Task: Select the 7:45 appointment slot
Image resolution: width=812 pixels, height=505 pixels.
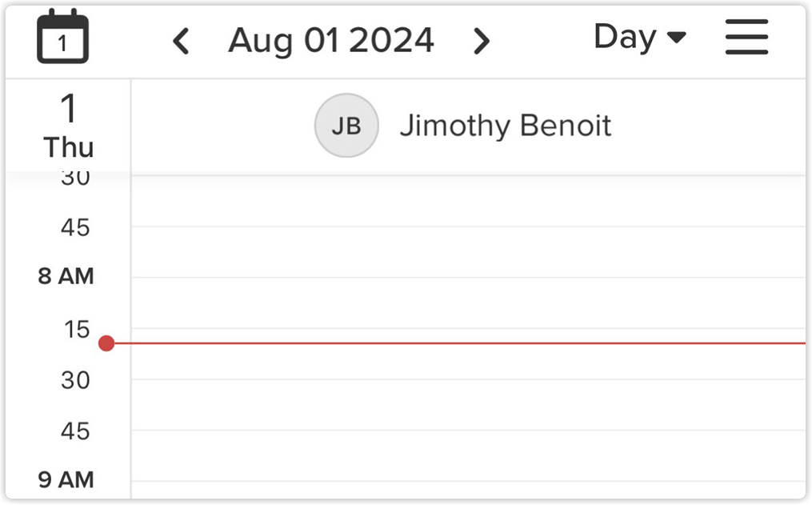Action: click(468, 252)
